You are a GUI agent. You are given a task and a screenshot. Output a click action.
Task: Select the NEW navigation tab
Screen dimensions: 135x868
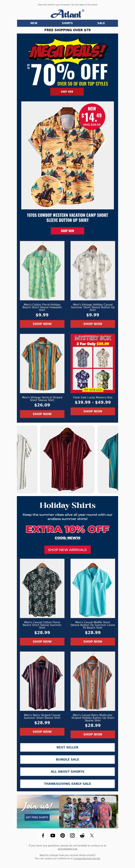click(x=34, y=23)
